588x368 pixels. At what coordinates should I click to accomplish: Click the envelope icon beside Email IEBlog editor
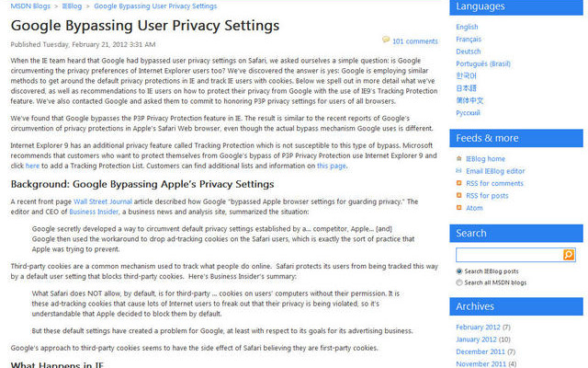(x=458, y=171)
